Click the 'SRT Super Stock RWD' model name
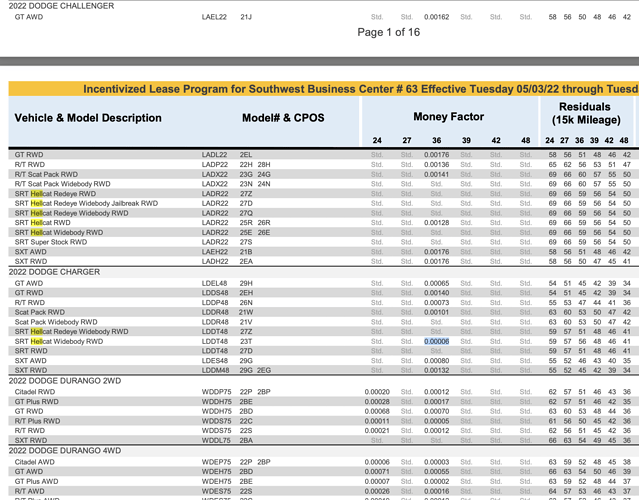 coord(51,242)
